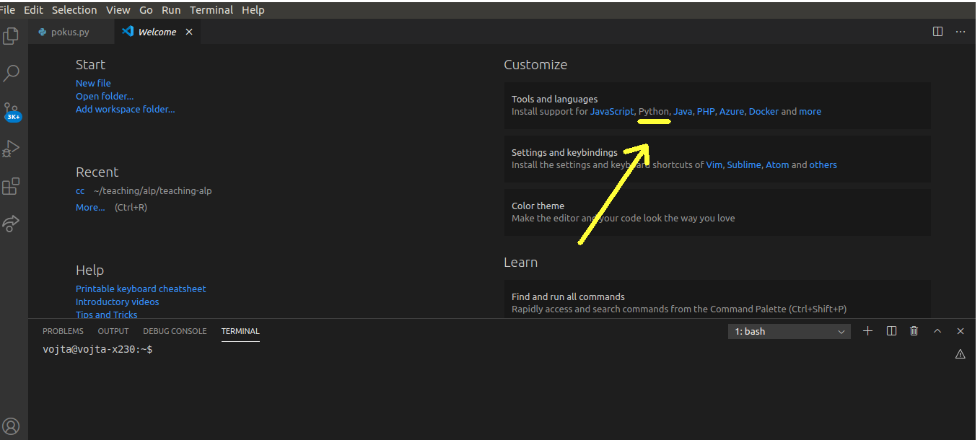
Task: Open the Run and Debug view
Action: 11,149
